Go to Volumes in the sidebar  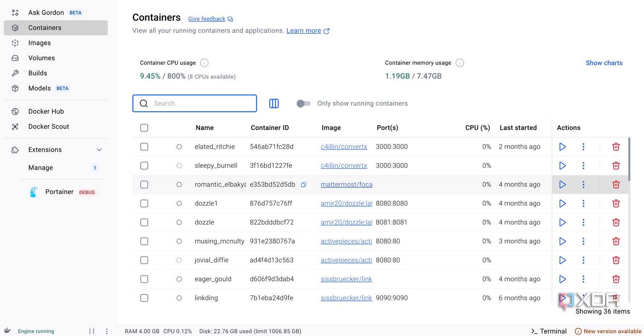41,58
